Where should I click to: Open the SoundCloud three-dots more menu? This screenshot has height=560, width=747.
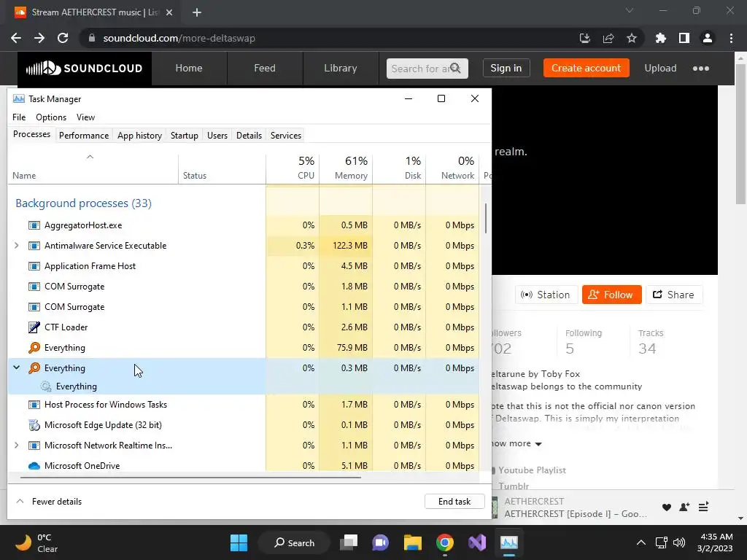coord(701,69)
